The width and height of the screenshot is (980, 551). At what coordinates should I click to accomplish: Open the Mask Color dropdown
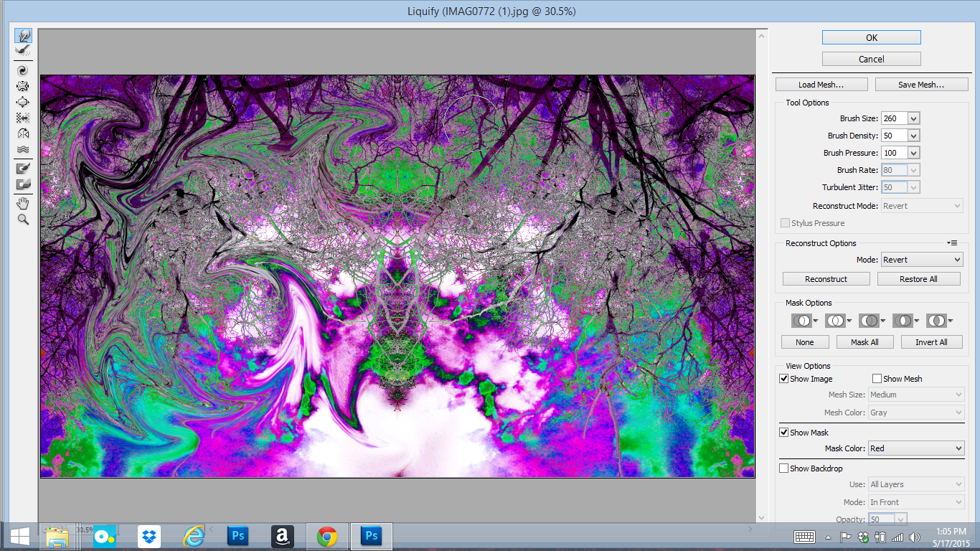[916, 448]
